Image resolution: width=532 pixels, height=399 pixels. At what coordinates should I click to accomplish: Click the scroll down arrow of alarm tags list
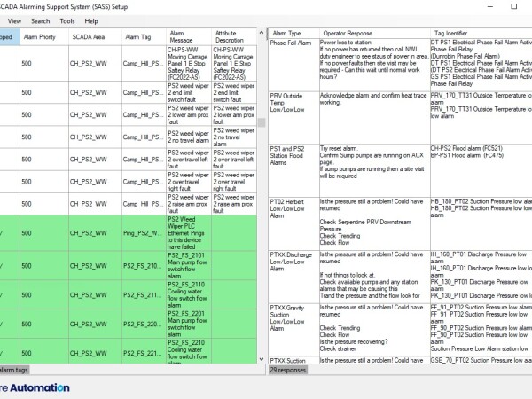pyautogui.click(x=262, y=359)
